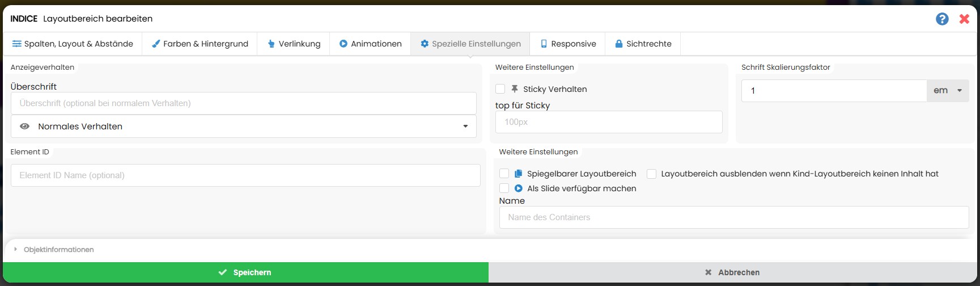Screen dimensions: 980x286
Task: Click the eye icon in Normales Verhalten field
Action: click(25, 127)
